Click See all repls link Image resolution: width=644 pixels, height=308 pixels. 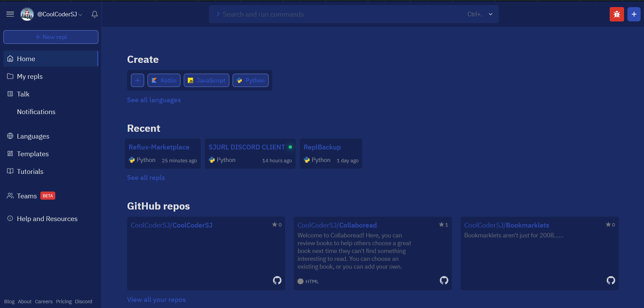point(146,178)
